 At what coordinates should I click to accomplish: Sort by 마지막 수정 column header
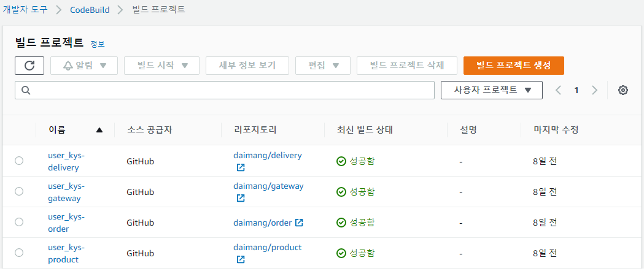[x=556, y=131]
